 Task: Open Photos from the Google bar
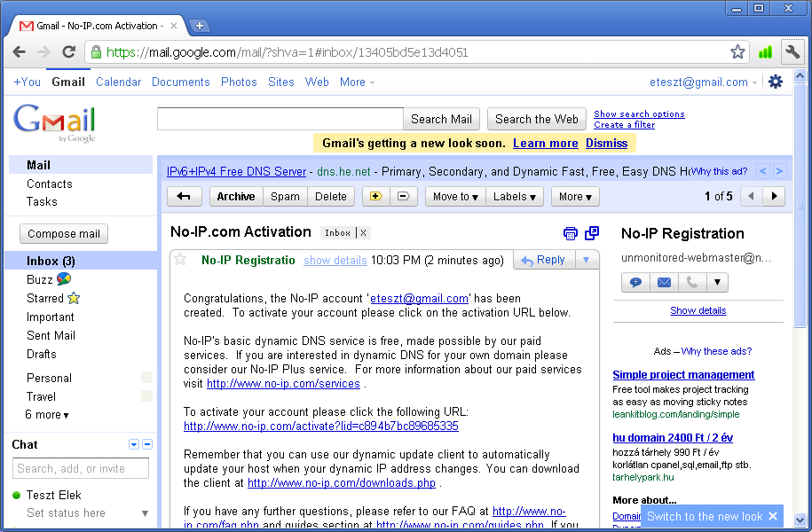[x=239, y=82]
